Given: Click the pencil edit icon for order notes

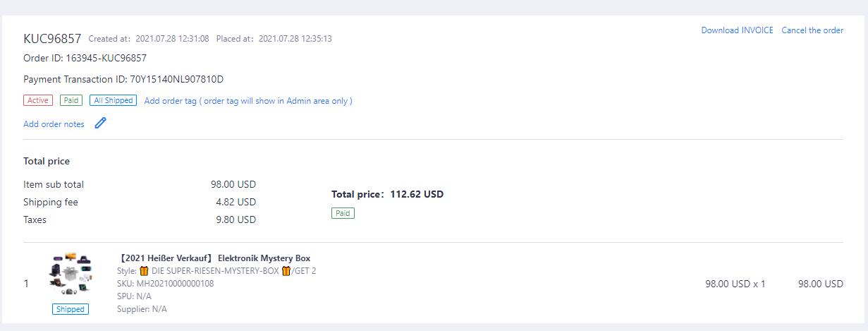Looking at the screenshot, I should [x=100, y=124].
